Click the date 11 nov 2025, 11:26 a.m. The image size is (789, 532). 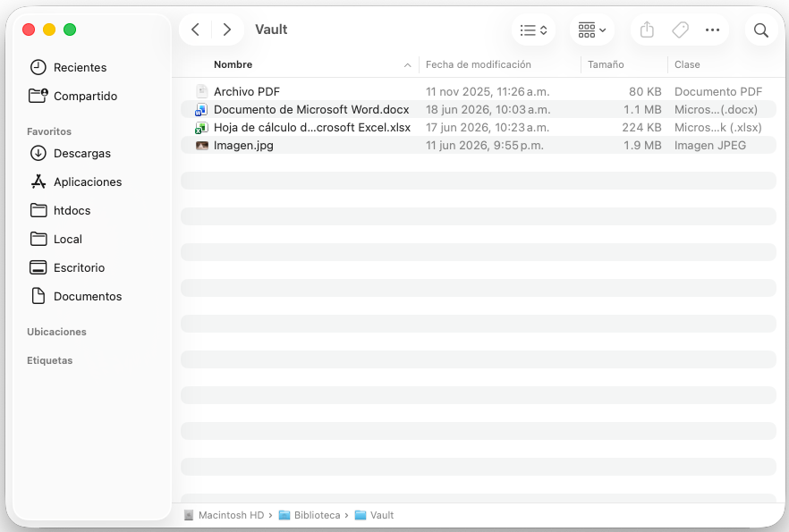click(488, 91)
